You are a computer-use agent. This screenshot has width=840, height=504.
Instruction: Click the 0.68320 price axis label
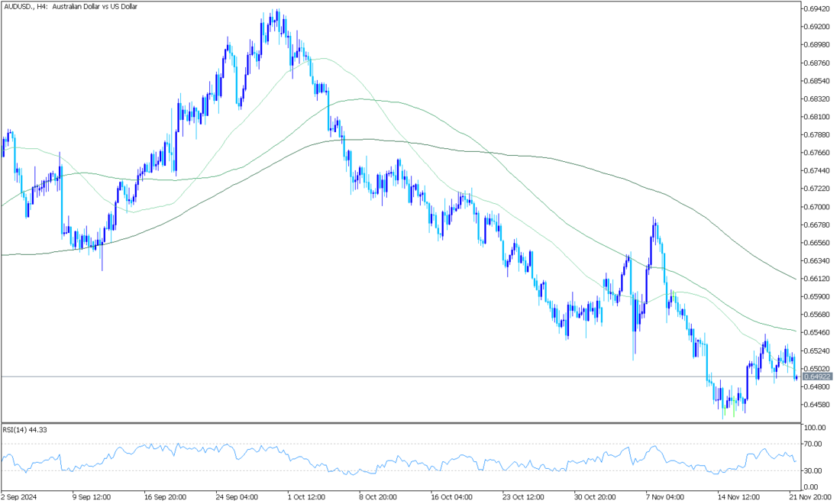[x=817, y=99]
